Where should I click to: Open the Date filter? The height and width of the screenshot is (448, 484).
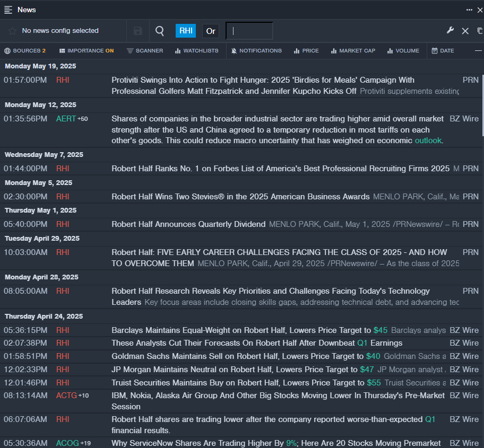443,50
